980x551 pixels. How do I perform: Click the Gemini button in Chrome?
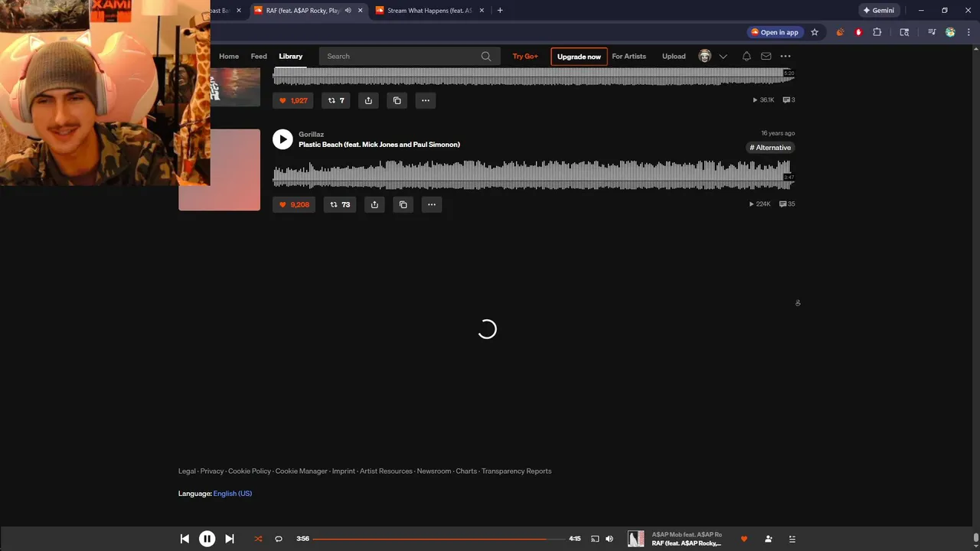(x=878, y=11)
